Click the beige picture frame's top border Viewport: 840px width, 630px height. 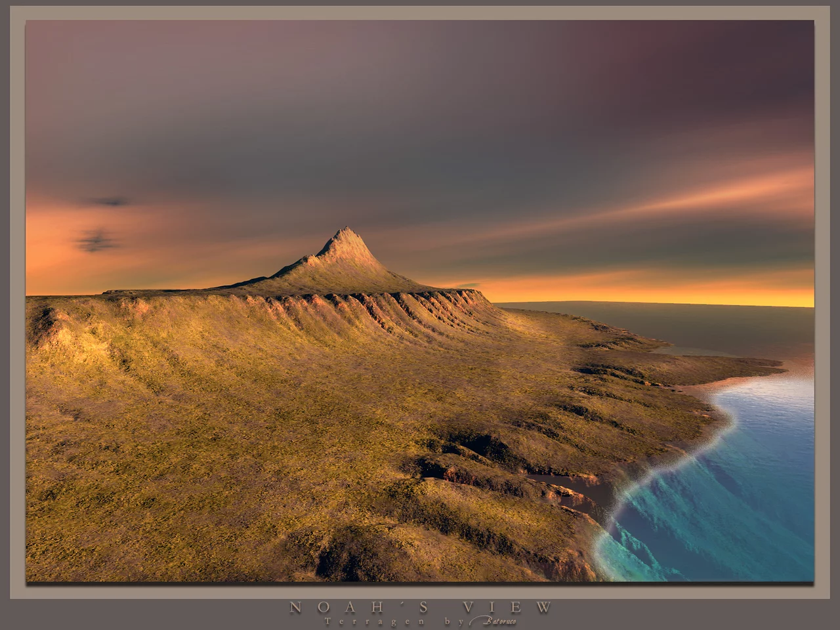click(x=420, y=13)
